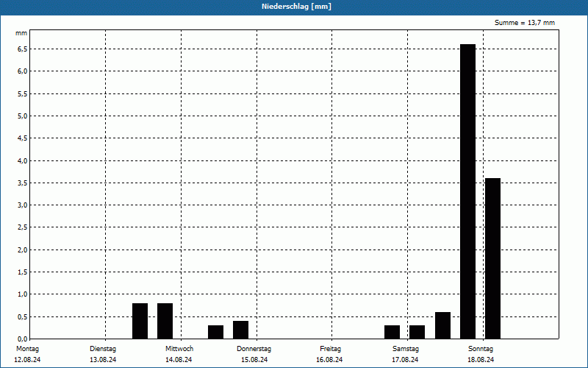Image resolution: width=588 pixels, height=368 pixels.
Task: Click the 0,0 y-axis origin label
Action: point(23,339)
